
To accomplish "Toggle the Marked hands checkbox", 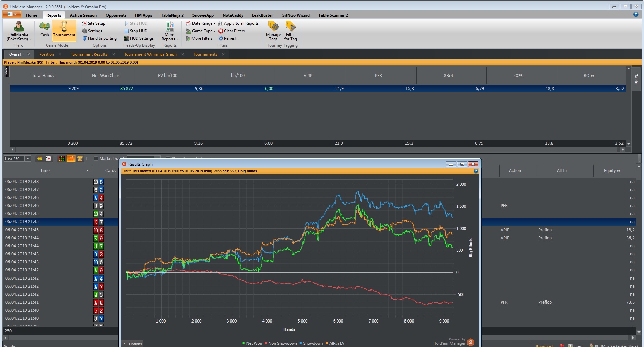I will (x=96, y=159).
